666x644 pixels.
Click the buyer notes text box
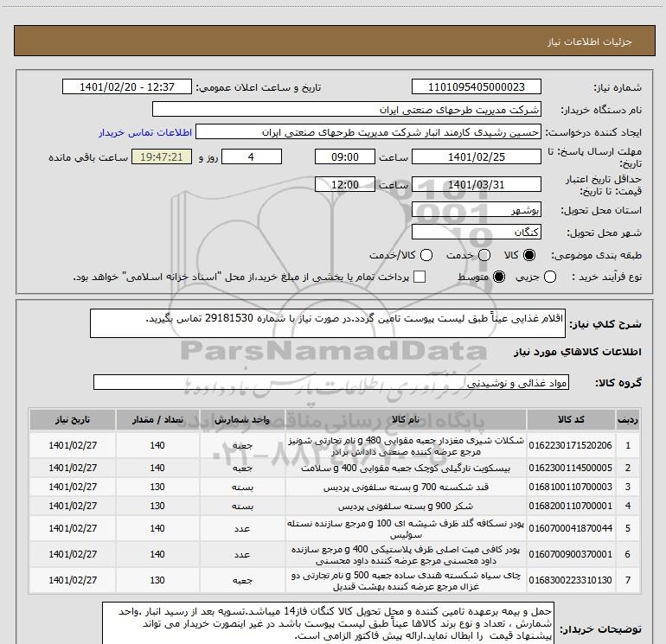tap(328, 622)
